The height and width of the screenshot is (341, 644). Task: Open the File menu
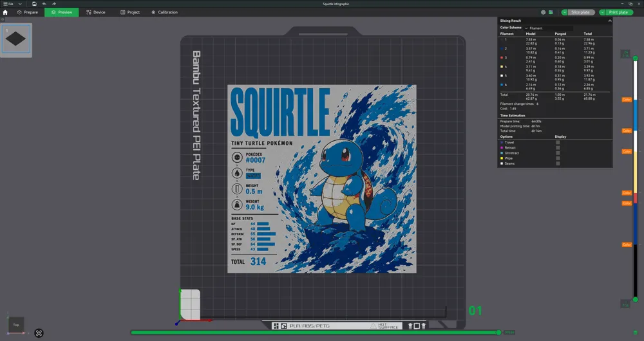pyautogui.click(x=8, y=4)
